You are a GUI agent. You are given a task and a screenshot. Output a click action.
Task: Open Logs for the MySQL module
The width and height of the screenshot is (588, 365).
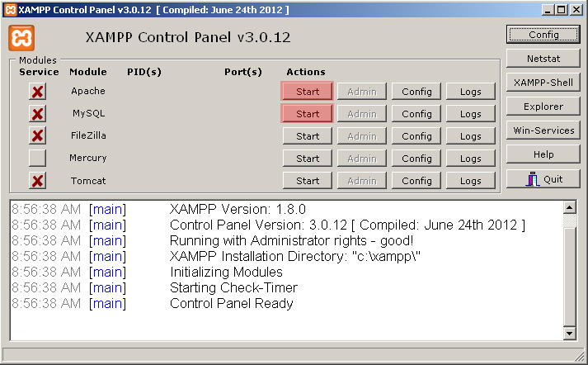(x=471, y=113)
